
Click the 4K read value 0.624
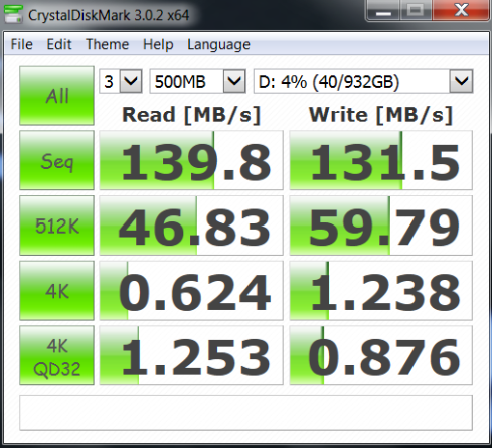pyautogui.click(x=191, y=291)
